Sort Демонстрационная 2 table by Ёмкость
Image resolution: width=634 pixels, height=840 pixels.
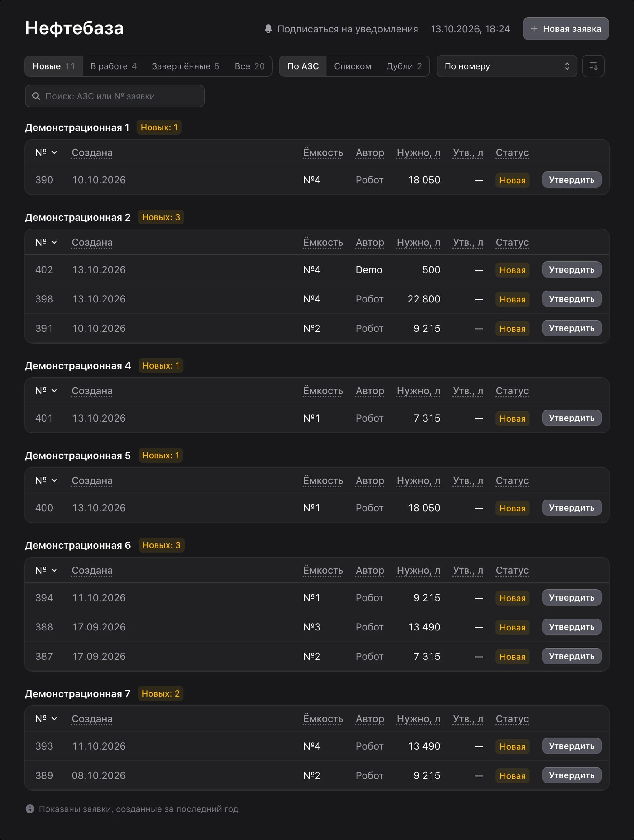[x=323, y=242]
